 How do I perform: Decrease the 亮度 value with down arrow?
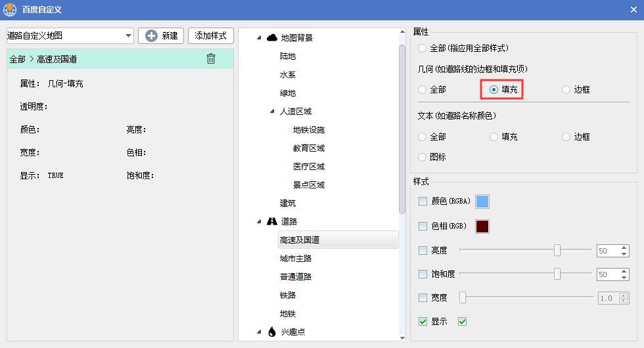(x=624, y=253)
